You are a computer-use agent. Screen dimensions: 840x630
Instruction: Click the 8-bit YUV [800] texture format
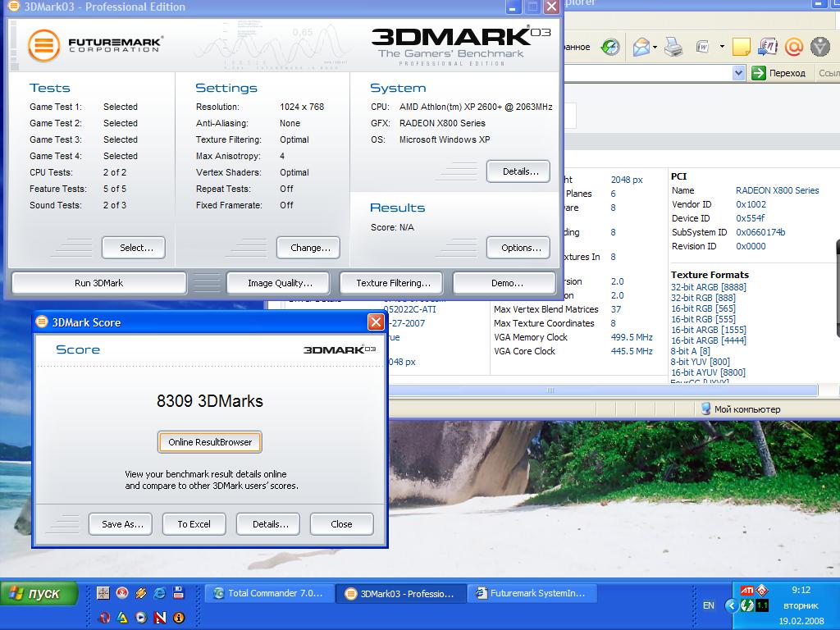point(700,362)
